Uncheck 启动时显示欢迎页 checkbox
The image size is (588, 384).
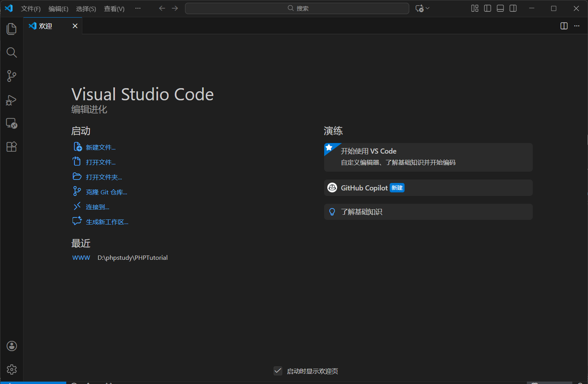pyautogui.click(x=278, y=371)
